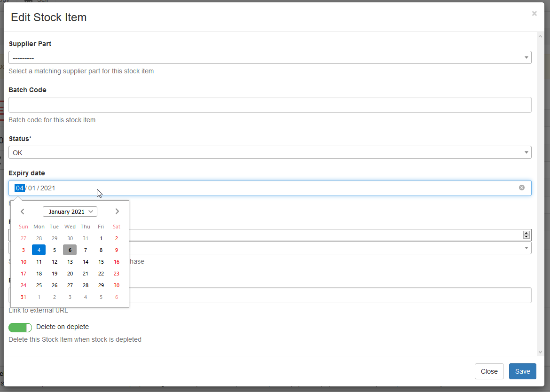550x392 pixels.
Task: Pick January 15 in the date picker
Action: click(101, 262)
